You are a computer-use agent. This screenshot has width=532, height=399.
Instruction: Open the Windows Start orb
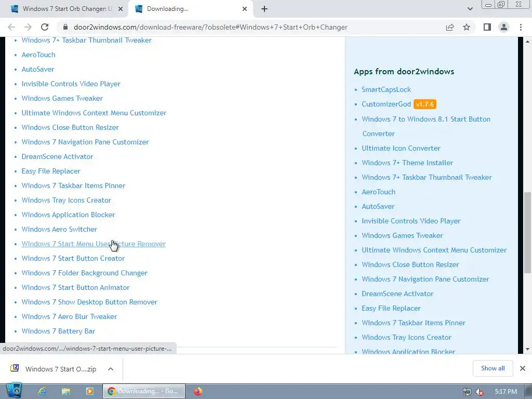click(x=14, y=391)
